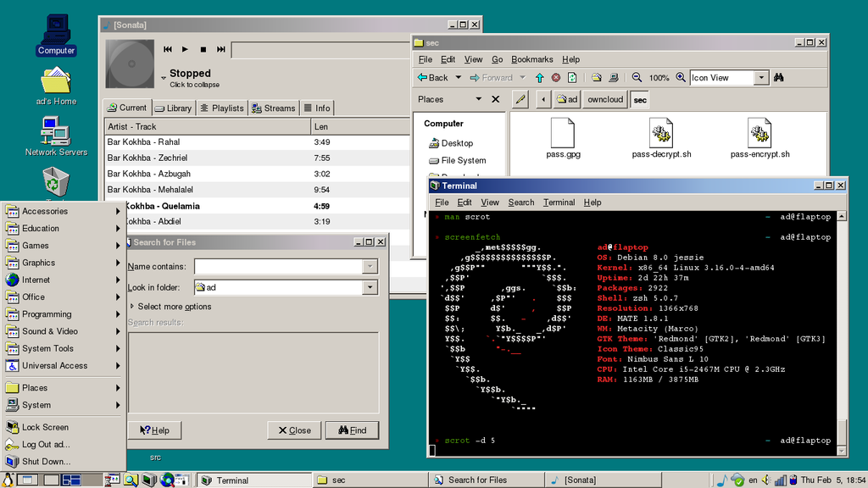Viewport: 868px width, 488px height.
Task: Go up to parent folder in file manager
Action: [x=539, y=78]
